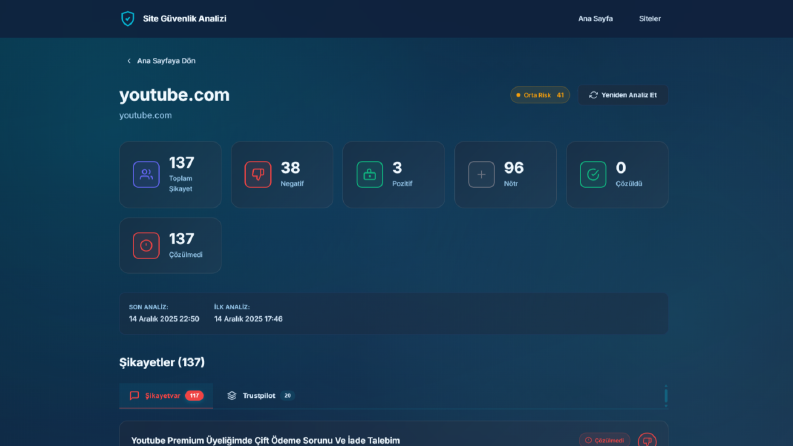The height and width of the screenshot is (446, 793).
Task: Switch to the Trustpilot tab
Action: pos(260,395)
